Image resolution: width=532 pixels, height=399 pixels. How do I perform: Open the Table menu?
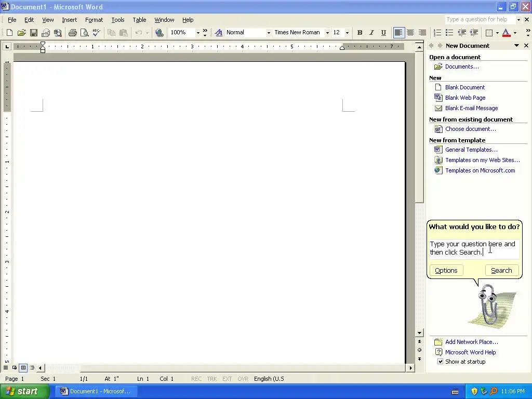[139, 20]
